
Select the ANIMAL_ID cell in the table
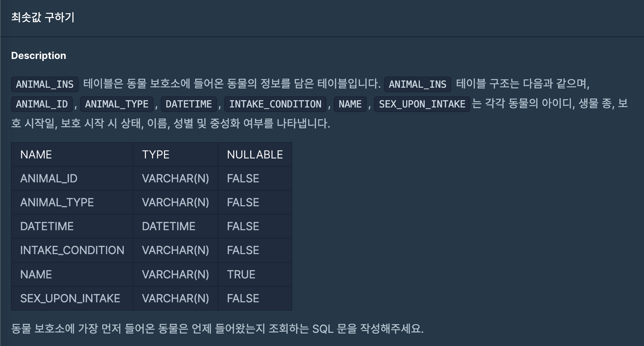point(49,179)
